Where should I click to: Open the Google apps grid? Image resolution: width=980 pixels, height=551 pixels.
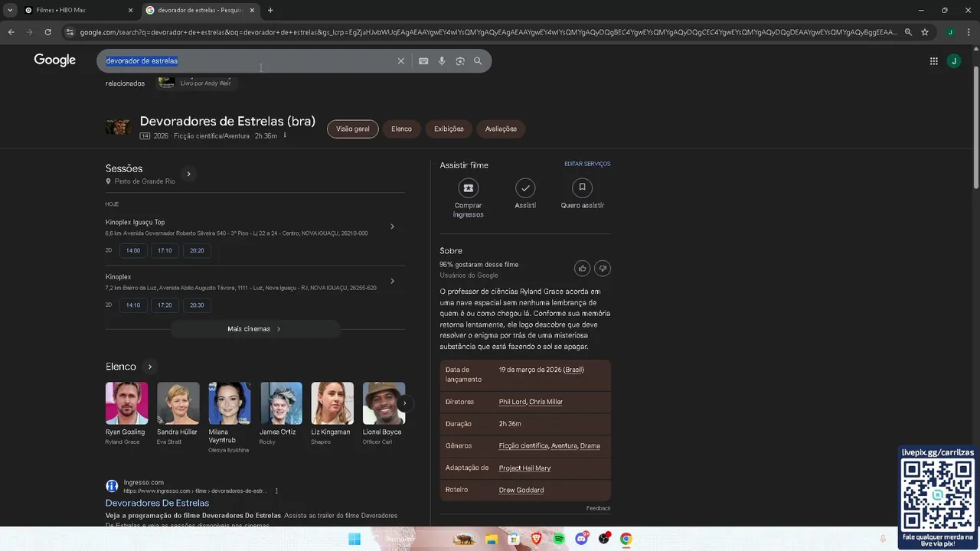pyautogui.click(x=933, y=61)
